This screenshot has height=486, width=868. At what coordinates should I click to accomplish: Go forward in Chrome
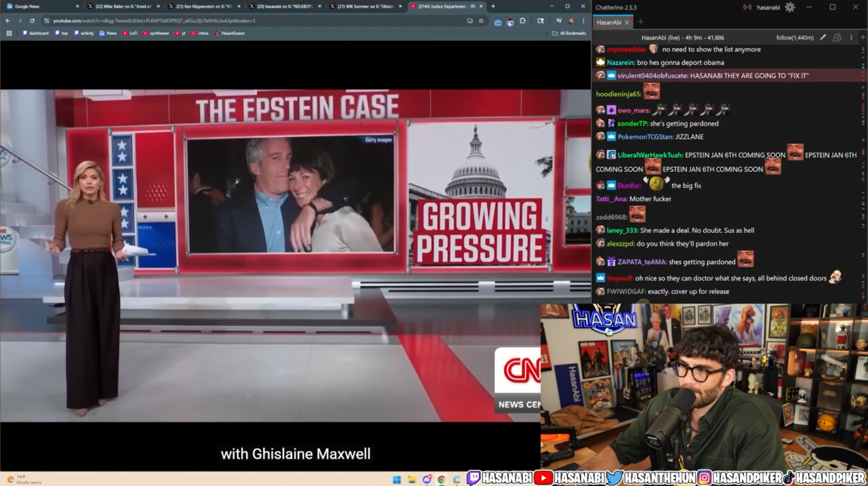click(20, 21)
